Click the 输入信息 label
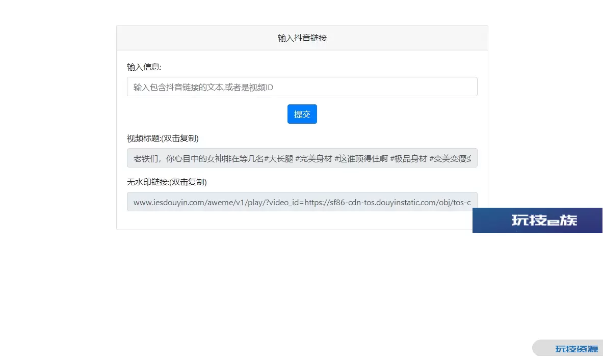The image size is (603, 364). coord(144,67)
